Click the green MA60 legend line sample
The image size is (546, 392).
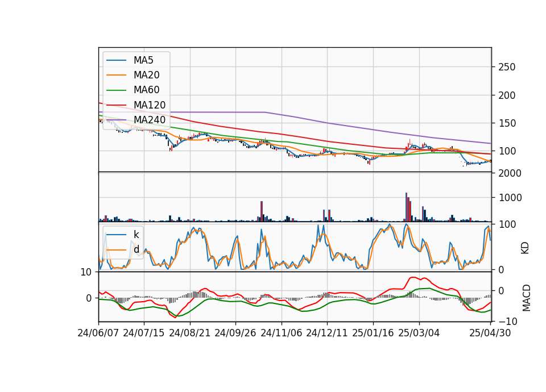[116, 90]
